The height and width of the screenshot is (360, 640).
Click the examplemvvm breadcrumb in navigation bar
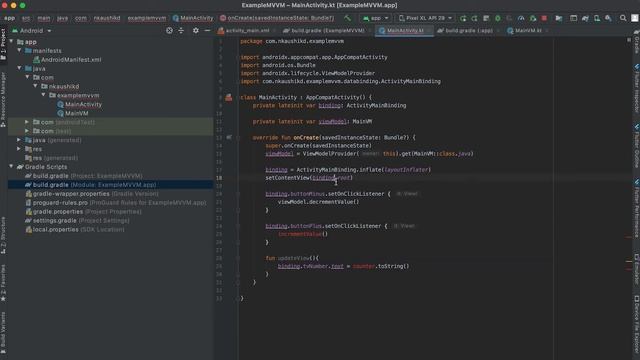click(147, 18)
